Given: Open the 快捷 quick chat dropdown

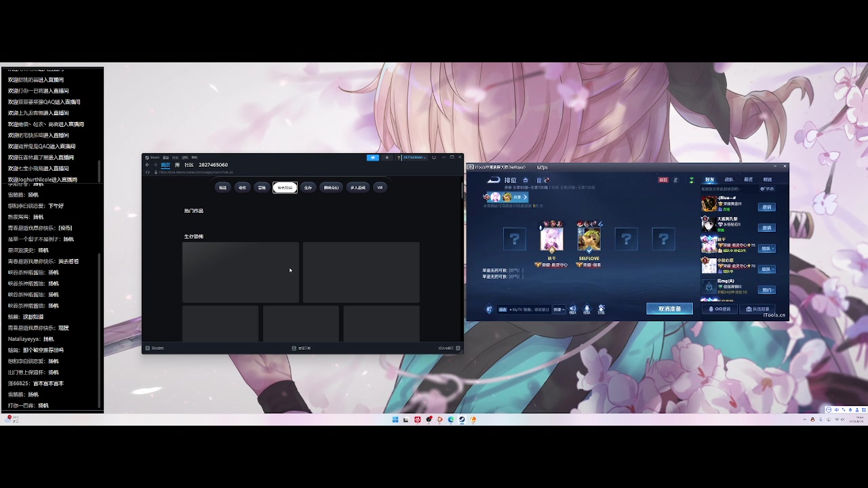Looking at the screenshot, I should [x=559, y=309].
